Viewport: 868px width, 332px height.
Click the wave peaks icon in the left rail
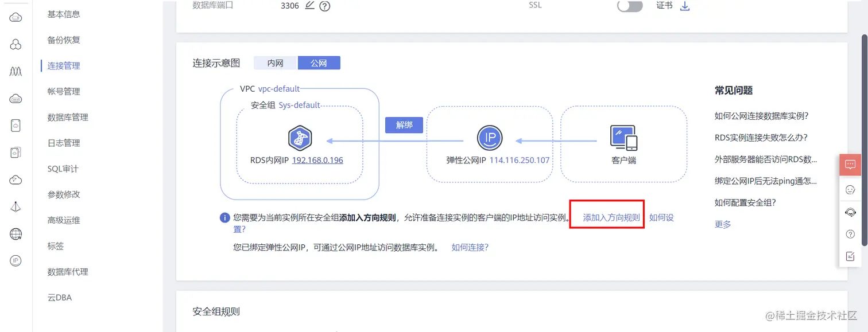tap(16, 72)
